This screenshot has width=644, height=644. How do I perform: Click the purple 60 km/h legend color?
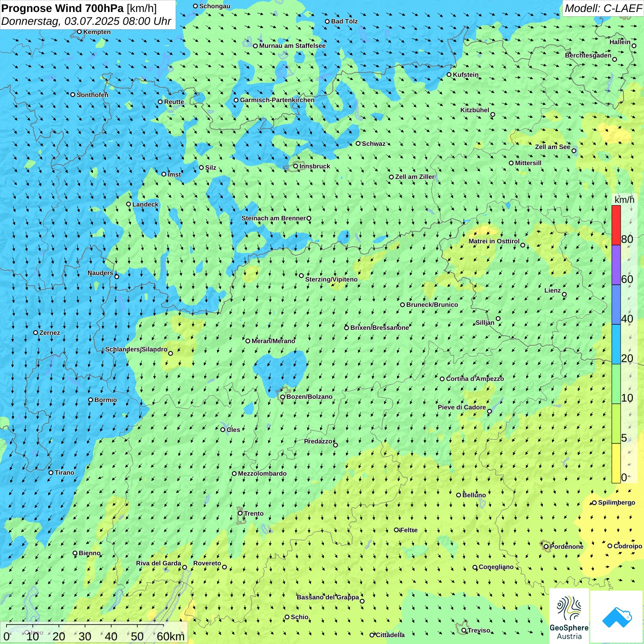click(616, 265)
